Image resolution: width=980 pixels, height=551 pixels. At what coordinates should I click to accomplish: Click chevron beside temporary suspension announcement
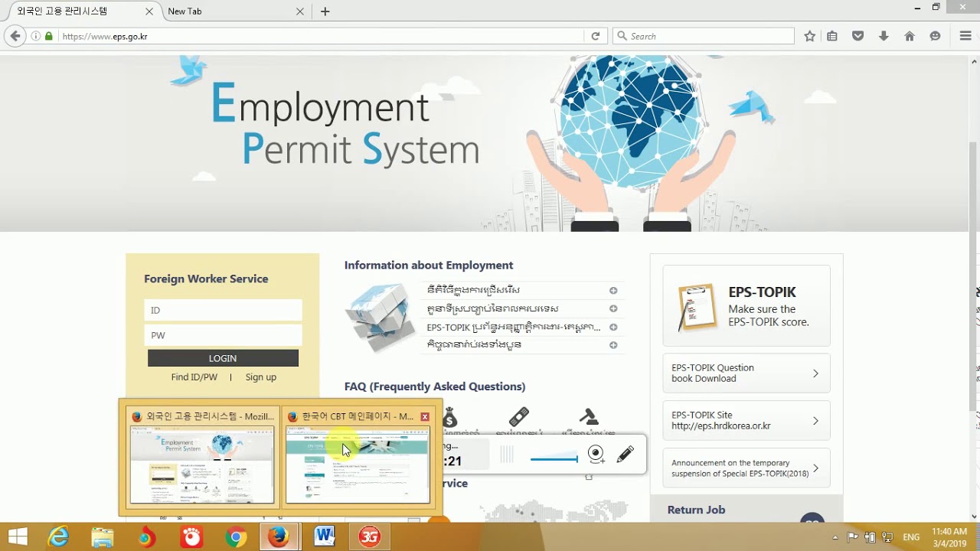(815, 468)
